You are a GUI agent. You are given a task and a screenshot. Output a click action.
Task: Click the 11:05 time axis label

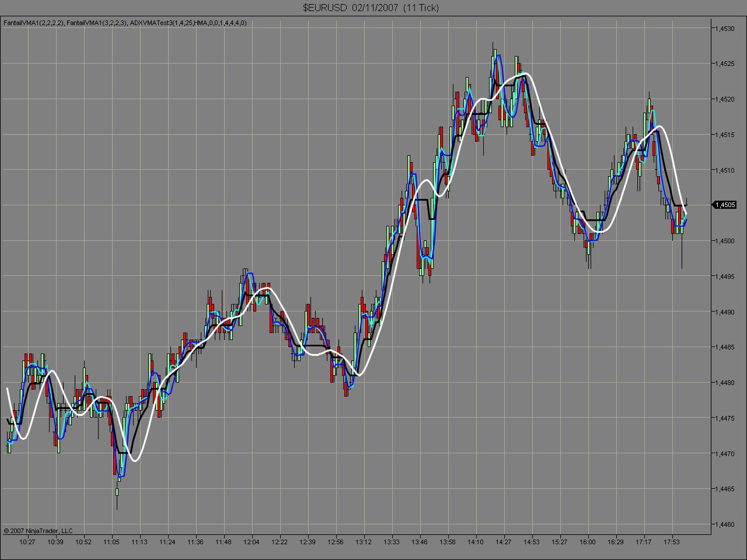tap(111, 541)
